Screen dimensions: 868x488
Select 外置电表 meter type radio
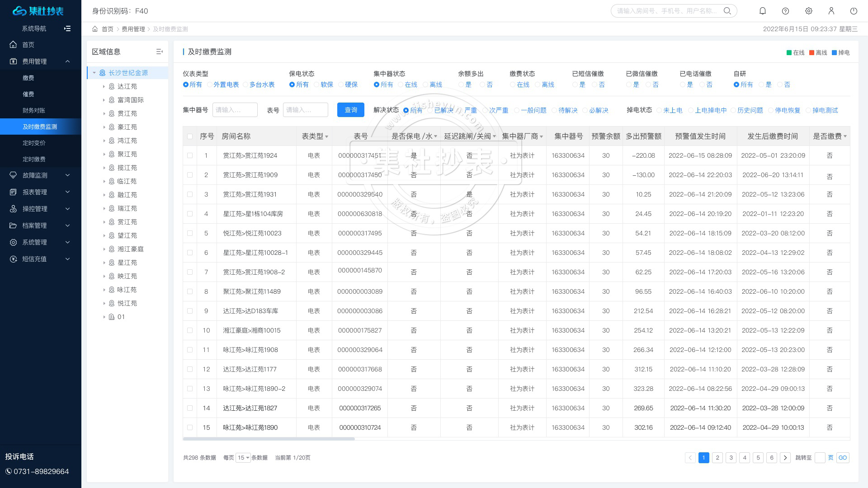tap(210, 84)
